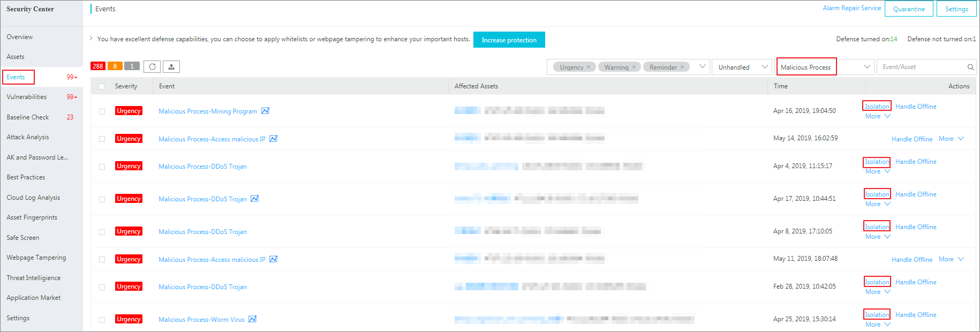The width and height of the screenshot is (980, 332).
Task: Toggle the select-all checkbox in header
Action: pos(102,86)
